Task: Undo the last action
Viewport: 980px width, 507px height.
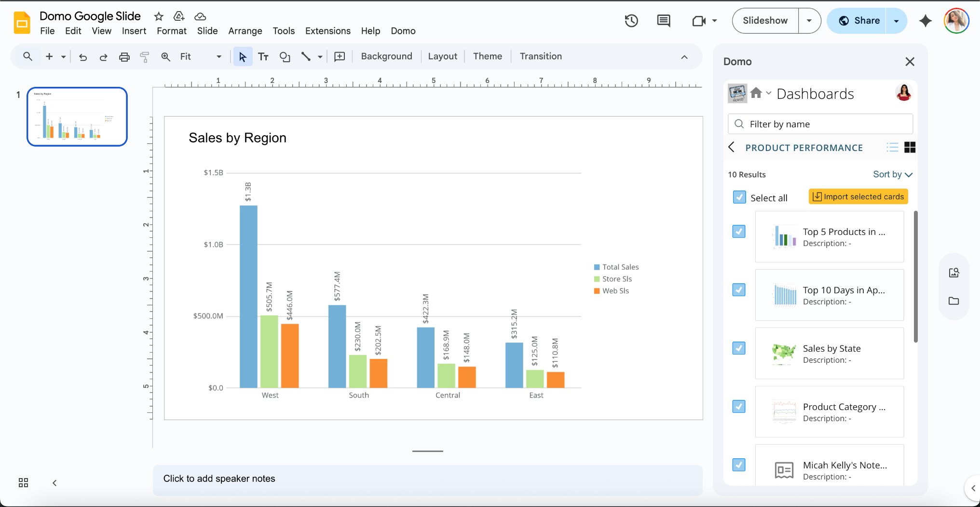Action: tap(83, 57)
